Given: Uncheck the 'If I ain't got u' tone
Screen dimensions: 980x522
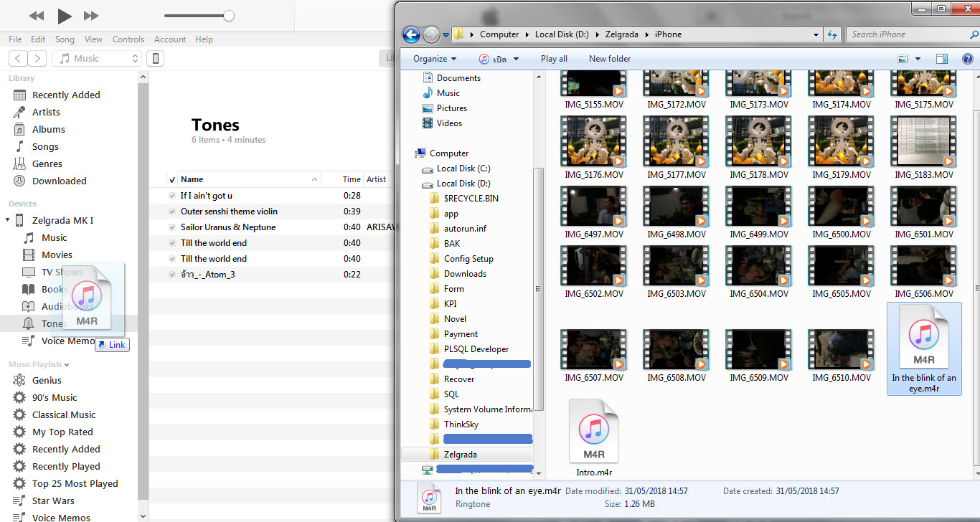Looking at the screenshot, I should [x=172, y=196].
